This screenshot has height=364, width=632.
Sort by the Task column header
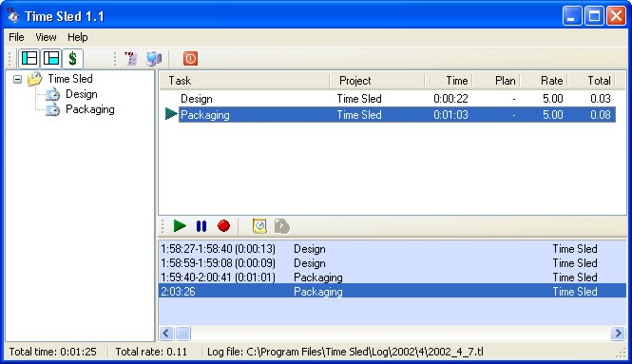244,81
